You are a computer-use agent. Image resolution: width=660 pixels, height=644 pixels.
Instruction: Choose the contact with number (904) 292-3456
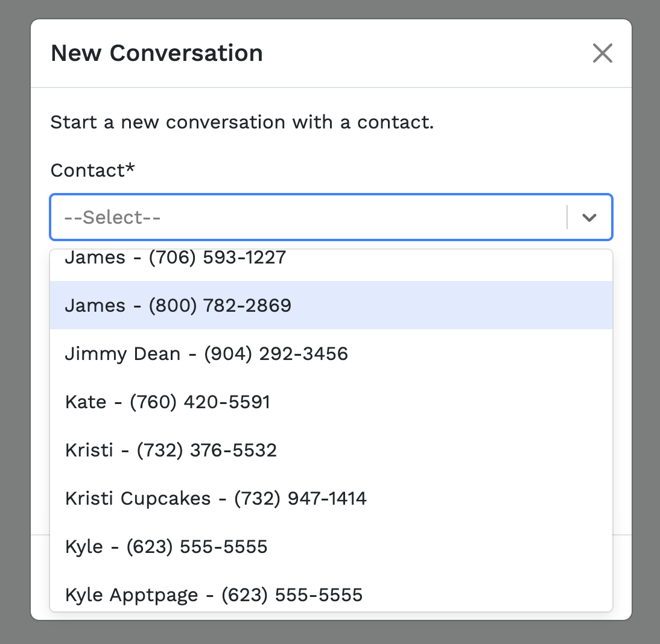click(x=331, y=353)
